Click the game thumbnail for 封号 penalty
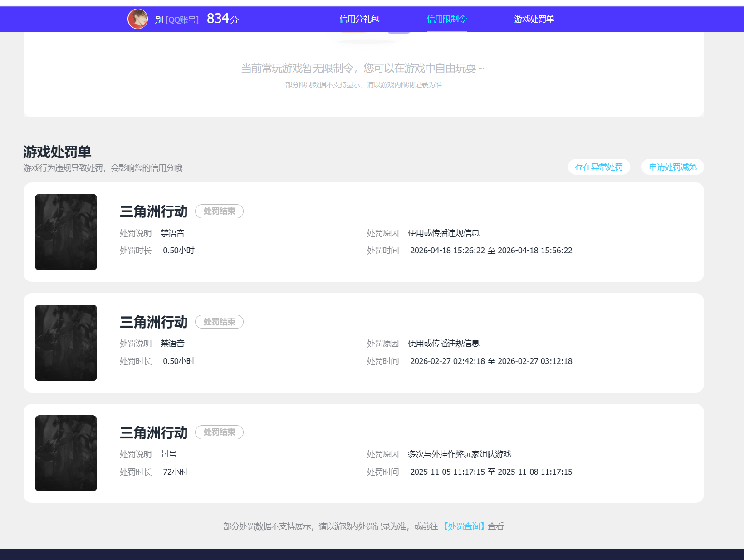Screen dimensions: 744x560 (66, 453)
